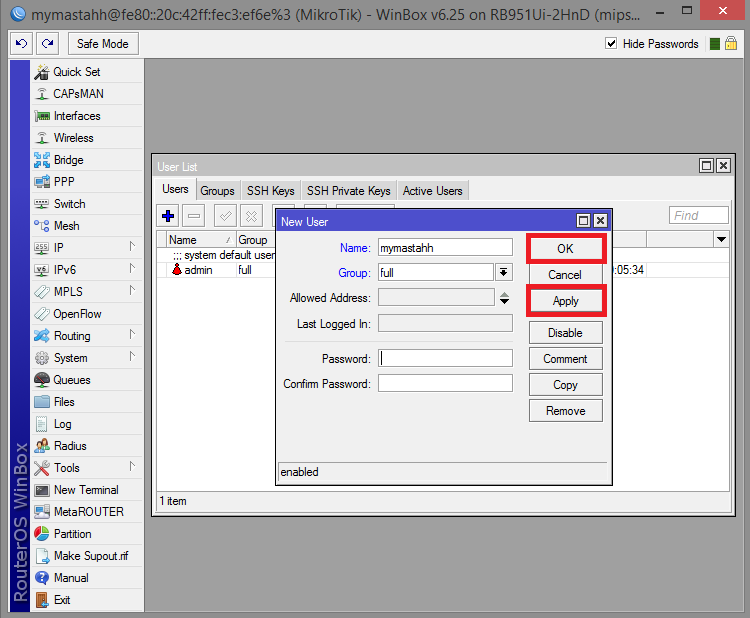Open the Radius menu
Image resolution: width=750 pixels, height=618 pixels.
click(x=88, y=446)
